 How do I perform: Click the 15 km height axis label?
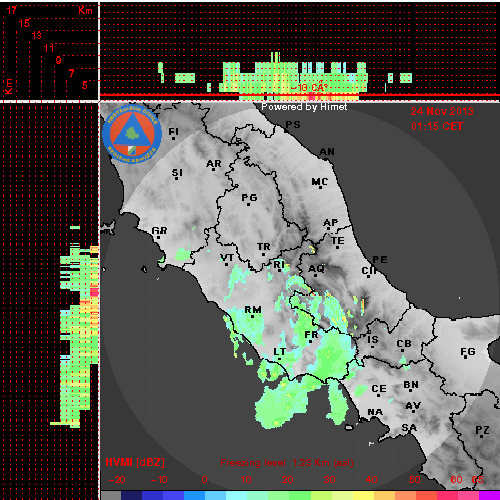click(24, 23)
